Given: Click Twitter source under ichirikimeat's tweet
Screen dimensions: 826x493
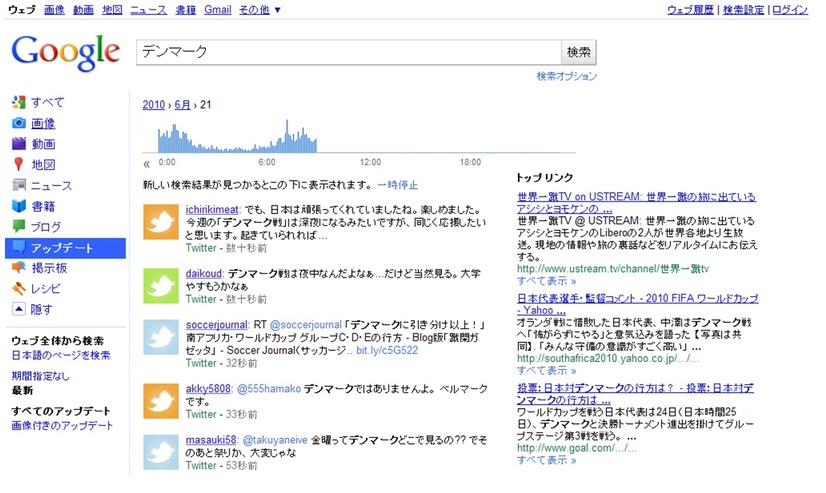Looking at the screenshot, I should tap(201, 248).
